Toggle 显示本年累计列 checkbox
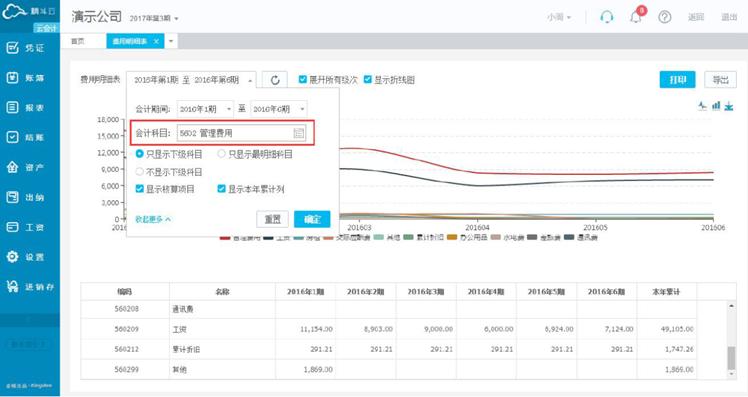This screenshot has width=748, height=397. 221,189
